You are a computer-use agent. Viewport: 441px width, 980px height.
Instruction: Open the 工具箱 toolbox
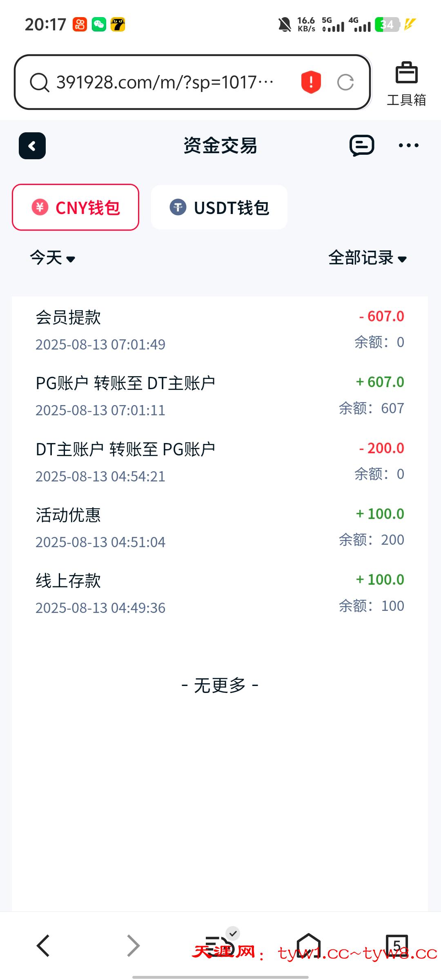pyautogui.click(x=406, y=84)
